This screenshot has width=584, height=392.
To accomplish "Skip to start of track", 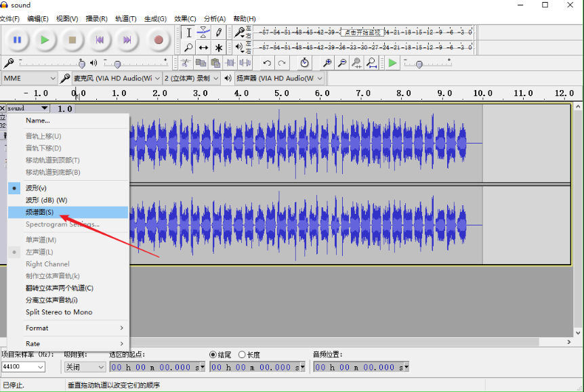I will click(x=100, y=40).
